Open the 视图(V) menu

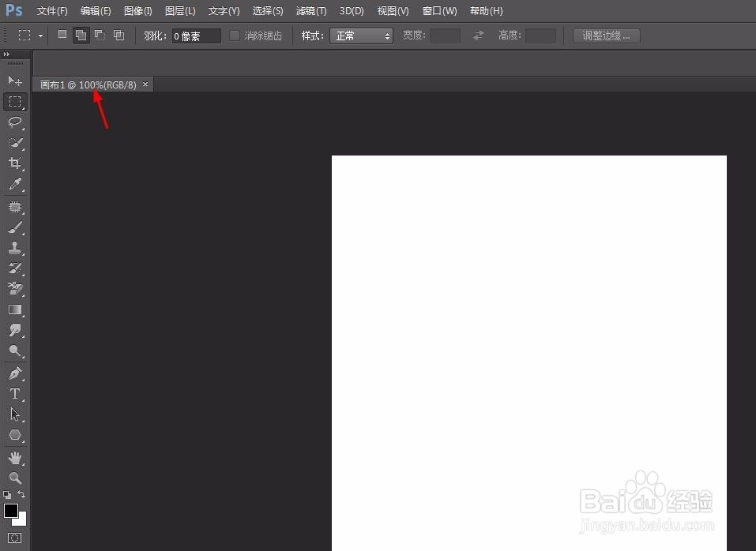pyautogui.click(x=393, y=10)
